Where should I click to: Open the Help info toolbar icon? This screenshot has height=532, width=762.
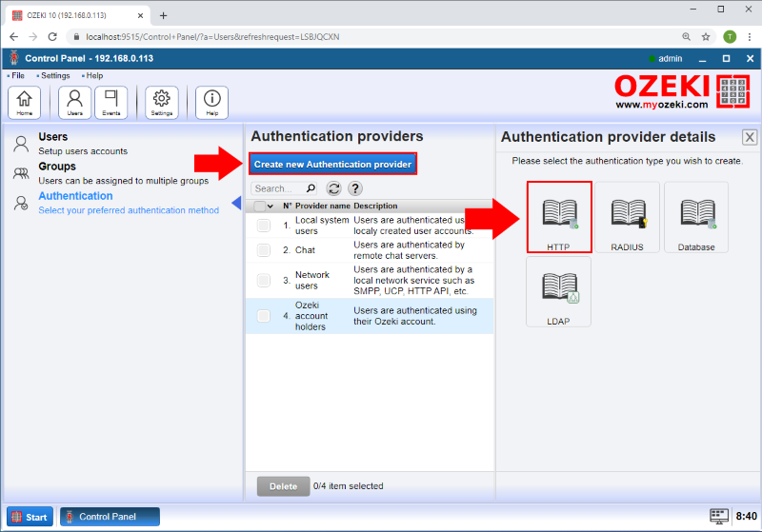coord(211,103)
